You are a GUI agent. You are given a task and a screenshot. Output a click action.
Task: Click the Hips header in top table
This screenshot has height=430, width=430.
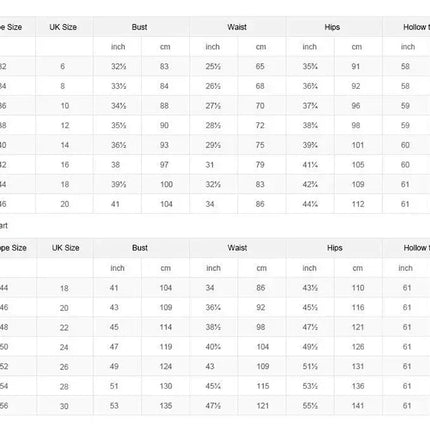point(332,27)
